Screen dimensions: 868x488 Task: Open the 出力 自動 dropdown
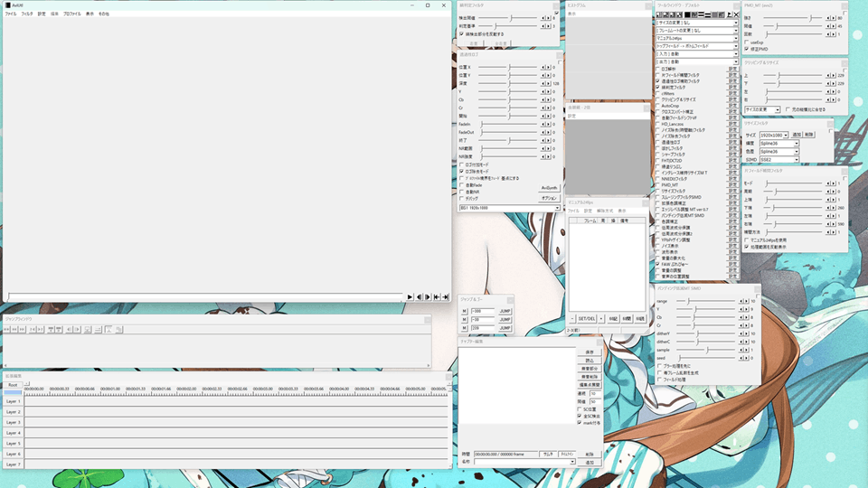(x=697, y=61)
